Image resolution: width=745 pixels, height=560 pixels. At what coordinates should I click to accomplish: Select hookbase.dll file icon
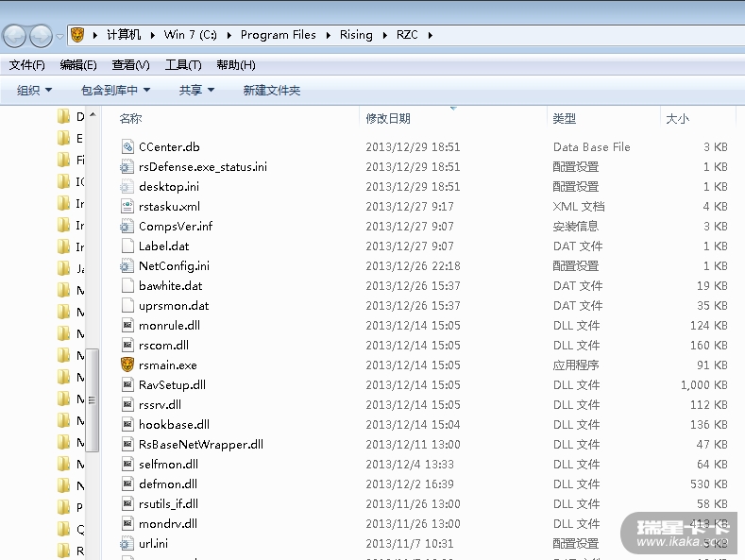(127, 425)
